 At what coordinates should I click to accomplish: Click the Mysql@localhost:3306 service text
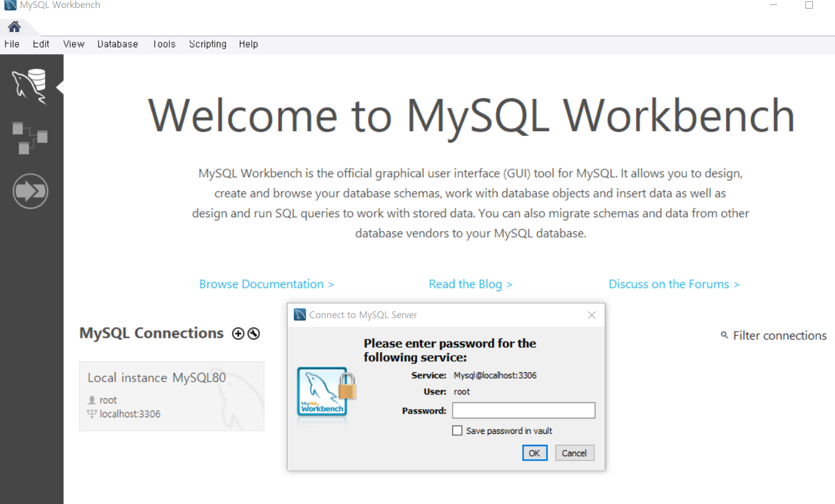495,375
